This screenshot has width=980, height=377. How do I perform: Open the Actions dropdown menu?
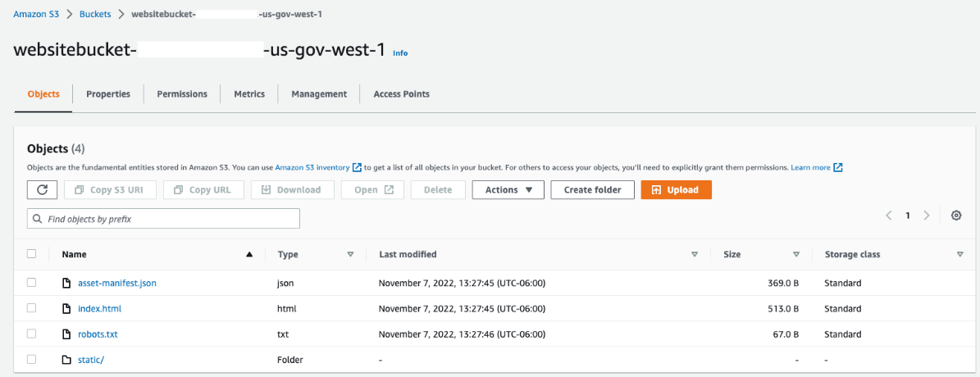click(x=508, y=190)
